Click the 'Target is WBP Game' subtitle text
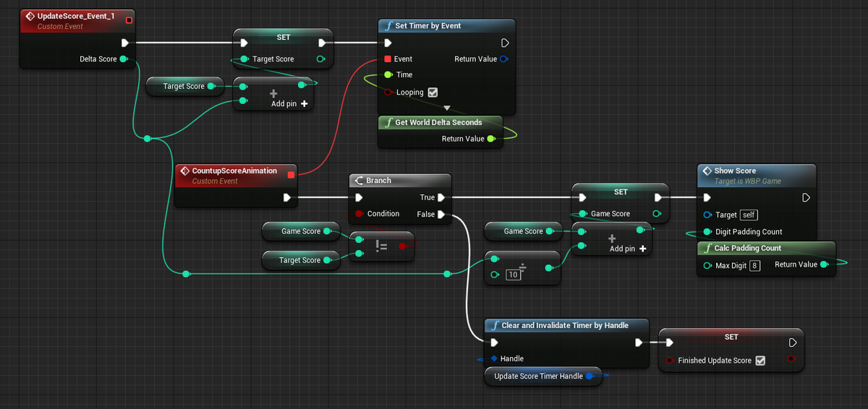The image size is (868, 409). click(x=748, y=181)
